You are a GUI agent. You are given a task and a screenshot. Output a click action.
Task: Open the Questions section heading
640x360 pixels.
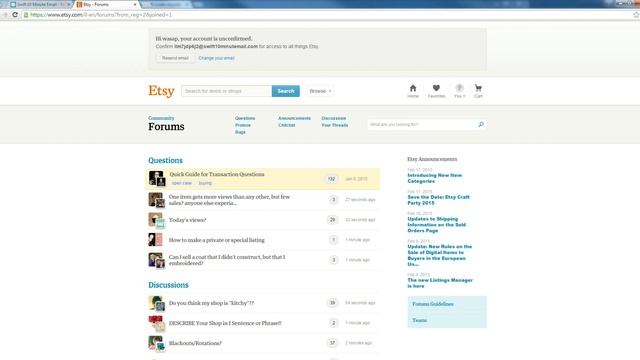point(165,160)
